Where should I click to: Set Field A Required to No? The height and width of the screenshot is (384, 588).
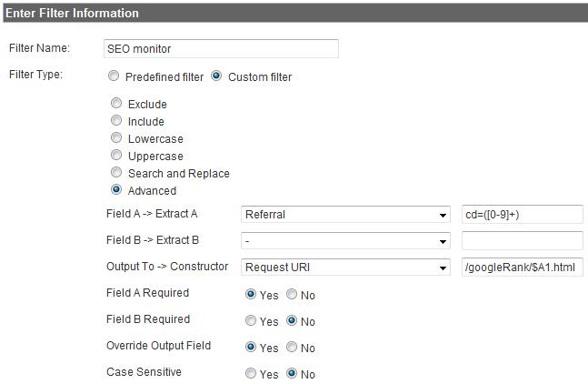pos(292,294)
